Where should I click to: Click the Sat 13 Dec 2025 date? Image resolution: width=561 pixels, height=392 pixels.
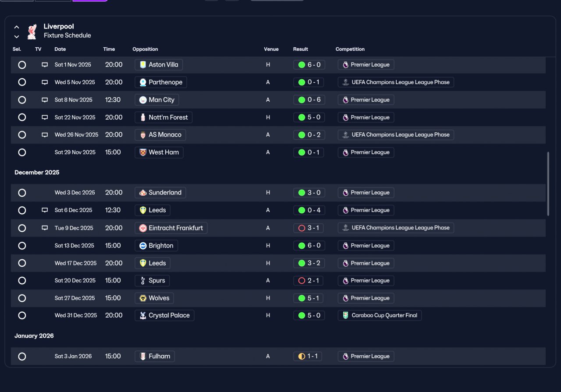click(75, 246)
